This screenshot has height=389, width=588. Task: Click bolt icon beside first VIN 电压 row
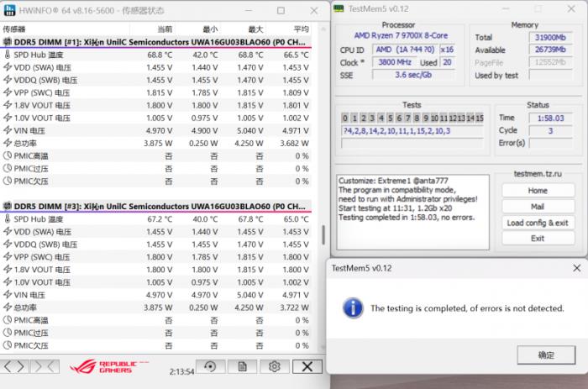(x=7, y=130)
